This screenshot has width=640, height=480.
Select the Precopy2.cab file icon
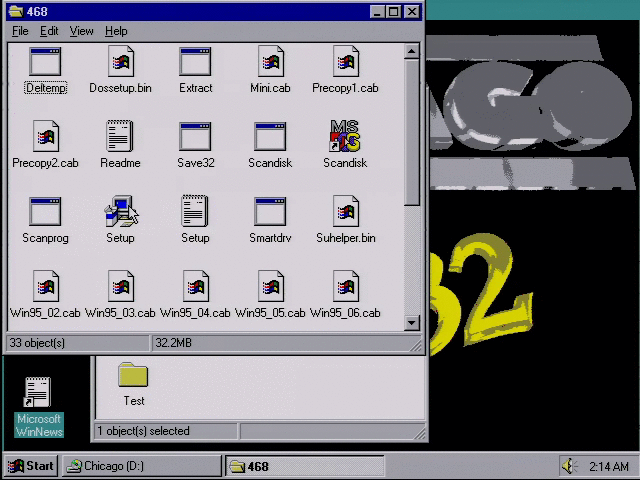click(46, 136)
